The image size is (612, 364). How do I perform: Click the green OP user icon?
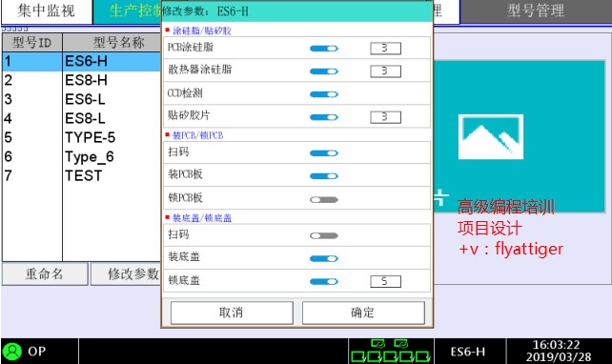(x=12, y=351)
